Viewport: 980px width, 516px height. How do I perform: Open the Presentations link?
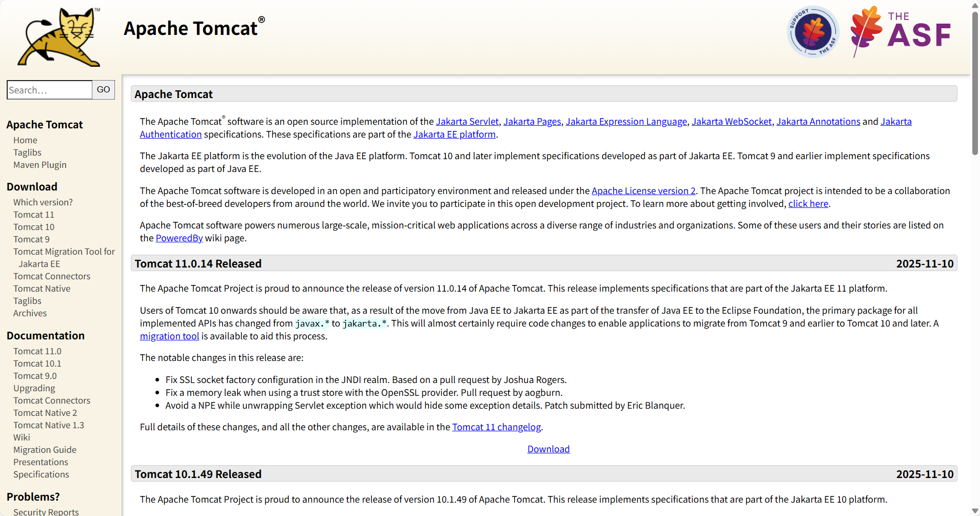(x=41, y=462)
